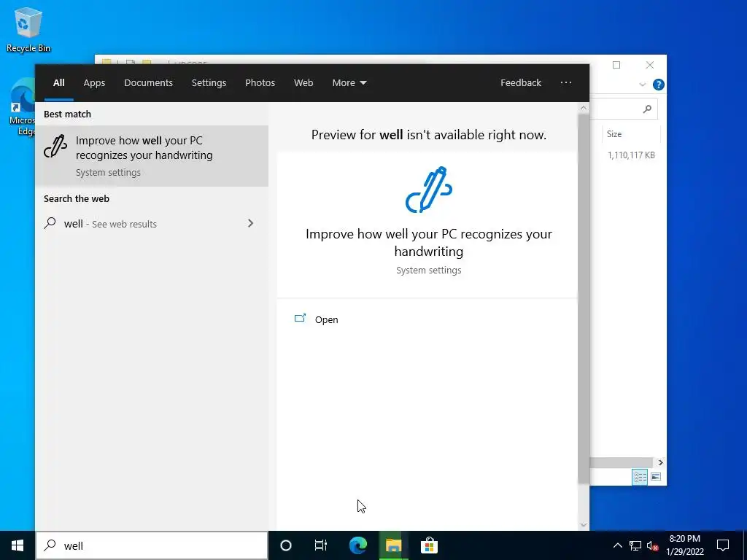The height and width of the screenshot is (560, 747).
Task: Click scroll-down arrow in search preview pane
Action: 584,525
